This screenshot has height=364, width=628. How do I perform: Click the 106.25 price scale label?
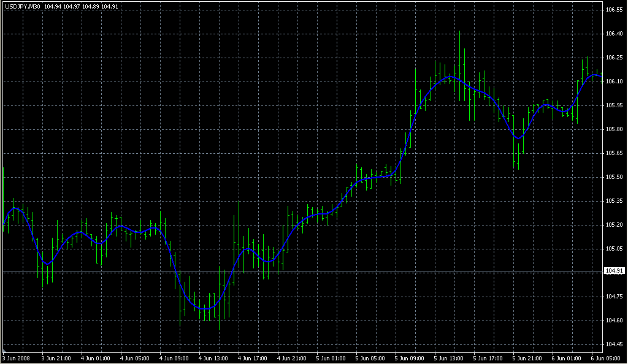[x=615, y=58]
